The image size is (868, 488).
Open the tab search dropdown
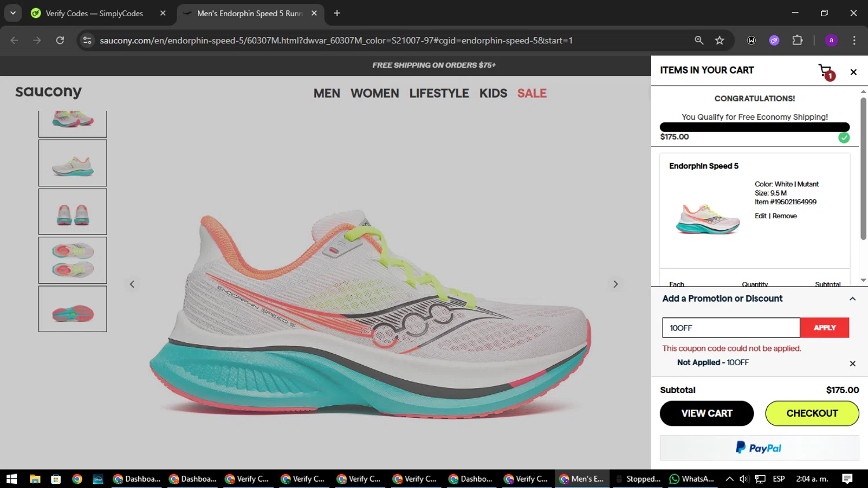pos(13,13)
